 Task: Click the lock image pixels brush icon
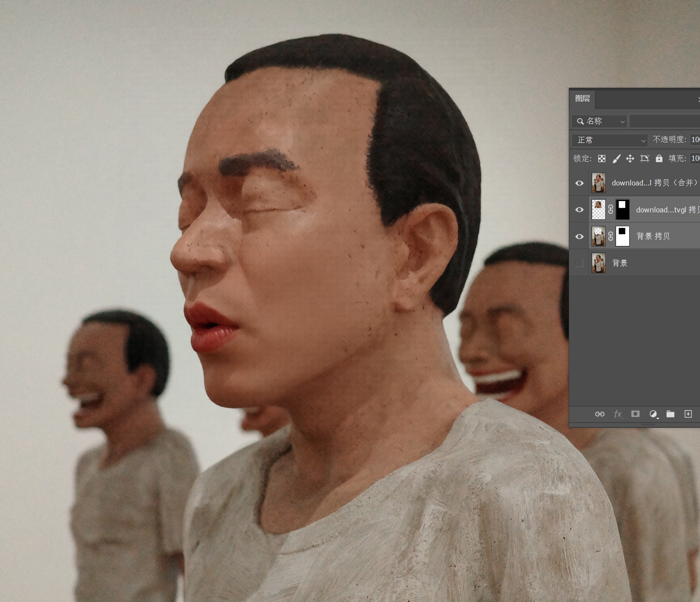tap(616, 159)
